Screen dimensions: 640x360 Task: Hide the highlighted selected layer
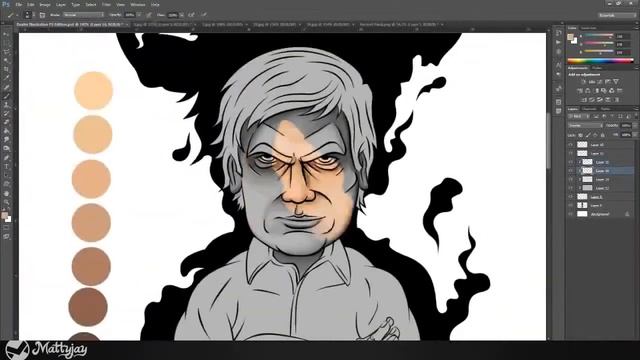571,171
